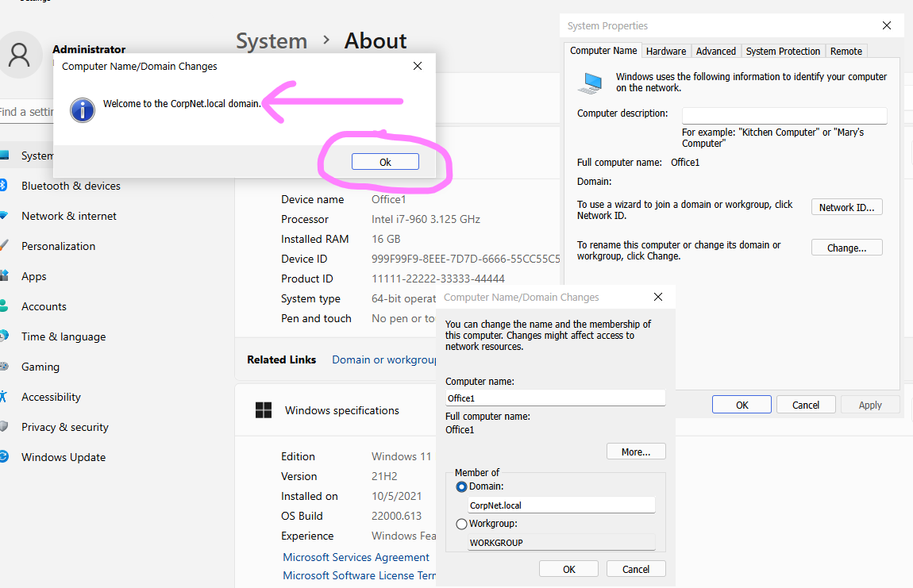
Task: Close the System Properties window
Action: 887,25
